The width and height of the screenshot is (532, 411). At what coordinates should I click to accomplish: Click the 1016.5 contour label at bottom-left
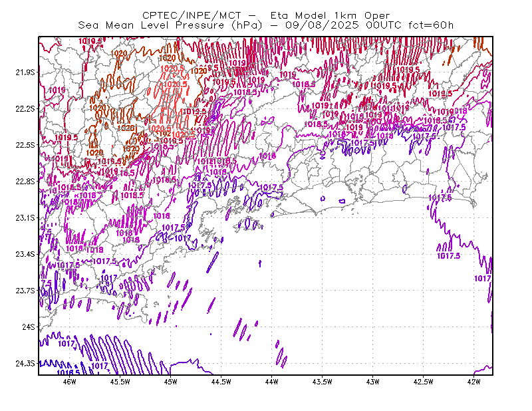coord(68,372)
